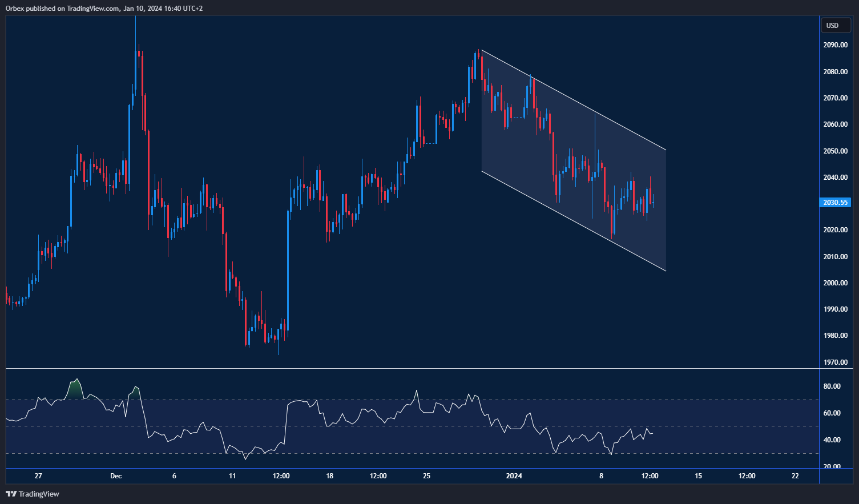Click the blue horizontal line below RSI

pos(411,469)
